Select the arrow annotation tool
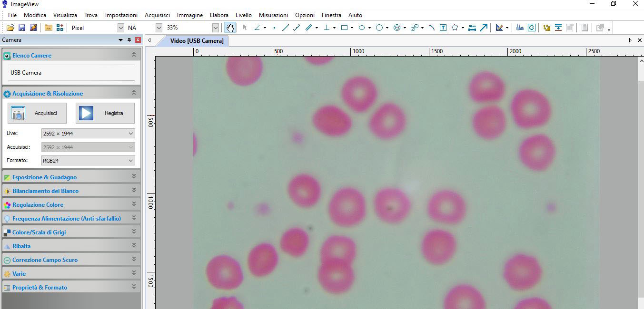 pos(484,28)
